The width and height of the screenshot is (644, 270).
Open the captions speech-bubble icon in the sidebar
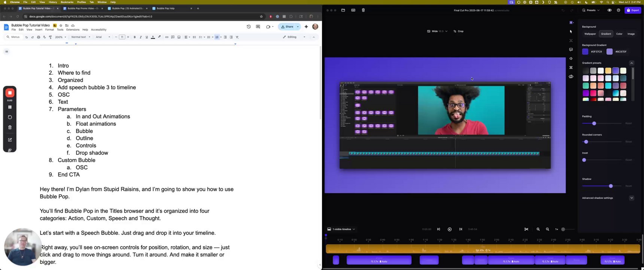571,49
